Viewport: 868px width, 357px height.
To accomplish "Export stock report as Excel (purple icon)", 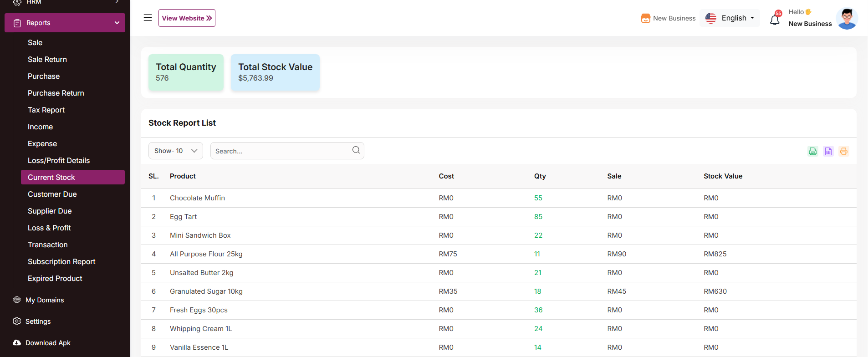I will pos(828,151).
